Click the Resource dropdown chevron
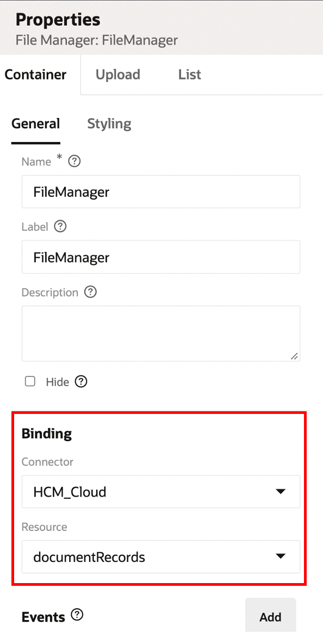Image resolution: width=323 pixels, height=644 pixels. coord(281,556)
